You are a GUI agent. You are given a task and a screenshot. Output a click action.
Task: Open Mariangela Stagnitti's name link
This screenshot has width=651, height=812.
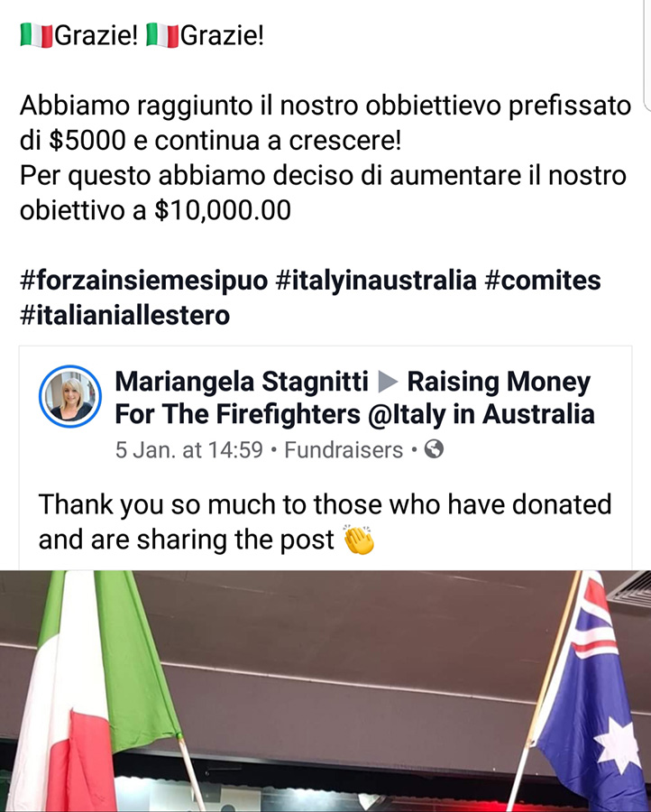click(x=242, y=383)
